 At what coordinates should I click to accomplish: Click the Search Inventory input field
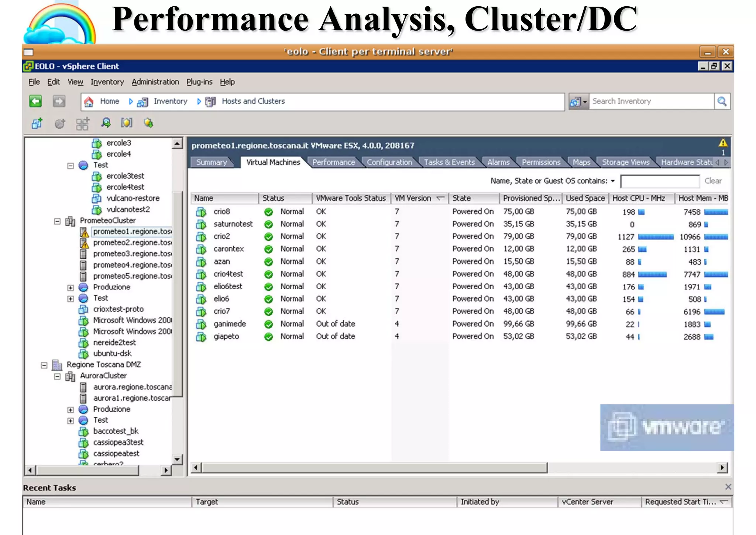652,101
